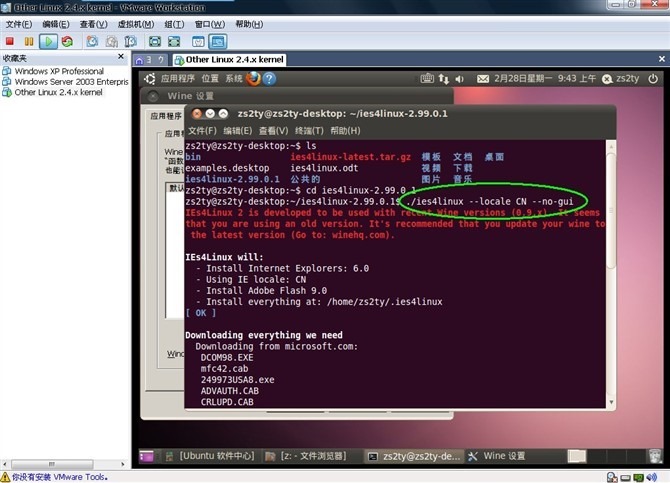Open the trash icon in bottom panel
Viewport: 670px width, 483px height.
[x=655, y=456]
